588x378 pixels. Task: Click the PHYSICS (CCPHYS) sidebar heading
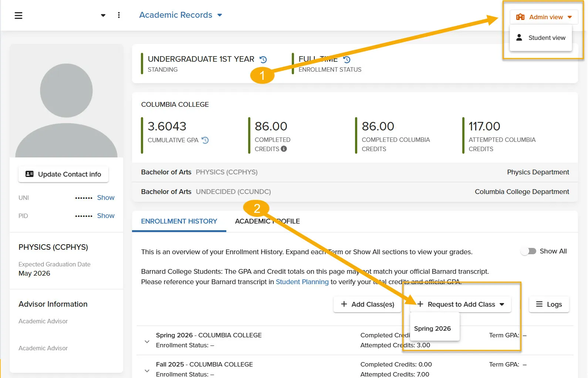[x=53, y=247]
